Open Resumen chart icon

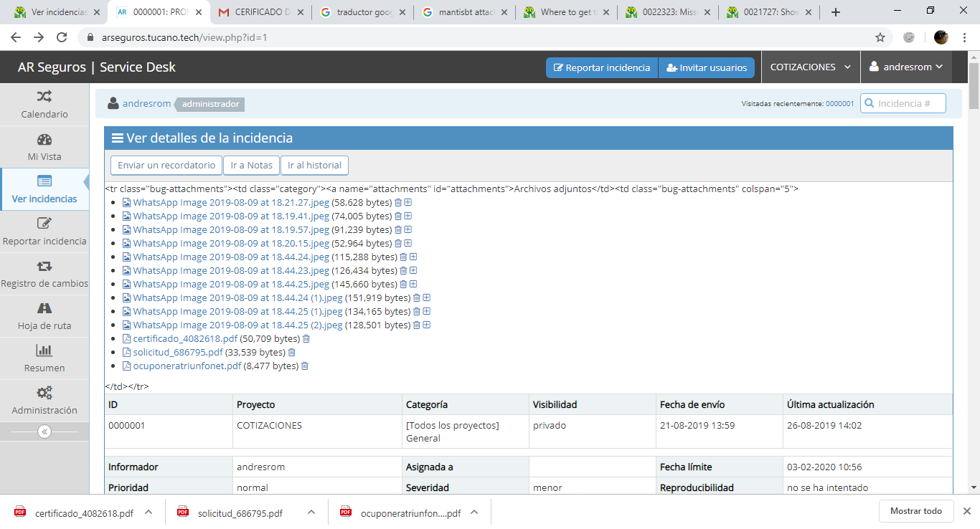click(x=44, y=351)
